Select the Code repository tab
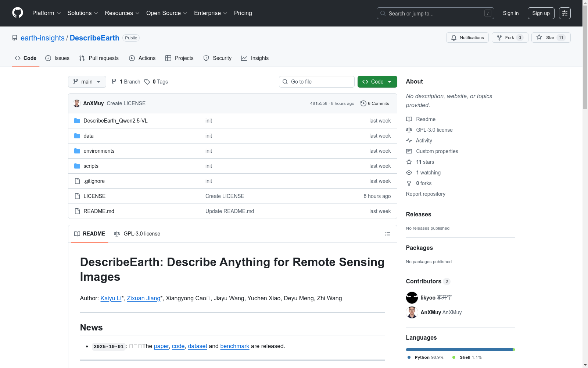588x368 pixels. [x=26, y=58]
